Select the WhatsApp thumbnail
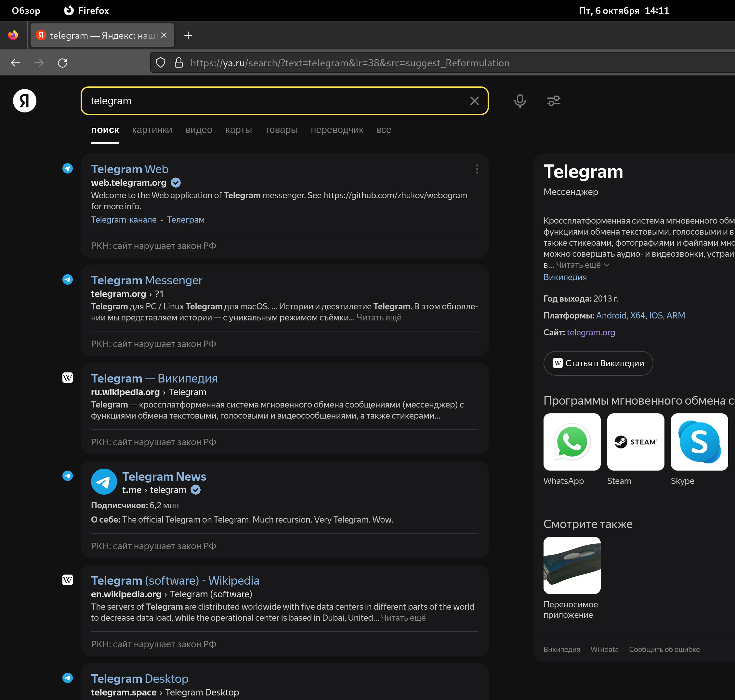Image resolution: width=735 pixels, height=700 pixels. coord(572,442)
